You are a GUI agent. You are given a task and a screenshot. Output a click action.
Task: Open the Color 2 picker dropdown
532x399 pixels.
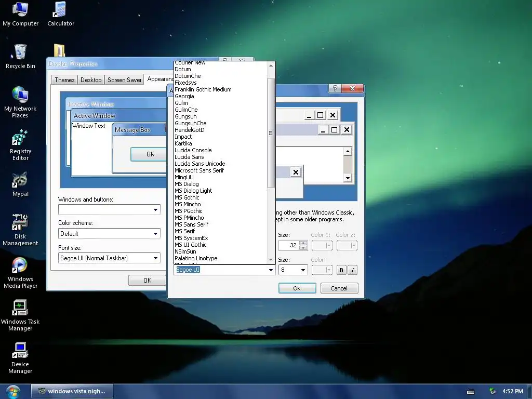pyautogui.click(x=347, y=245)
